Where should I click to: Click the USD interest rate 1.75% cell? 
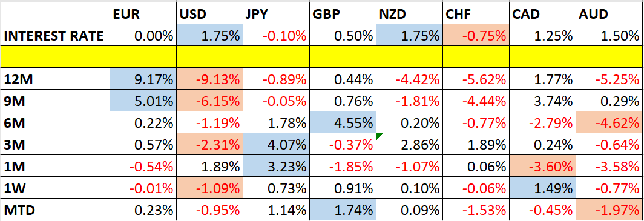click(209, 36)
